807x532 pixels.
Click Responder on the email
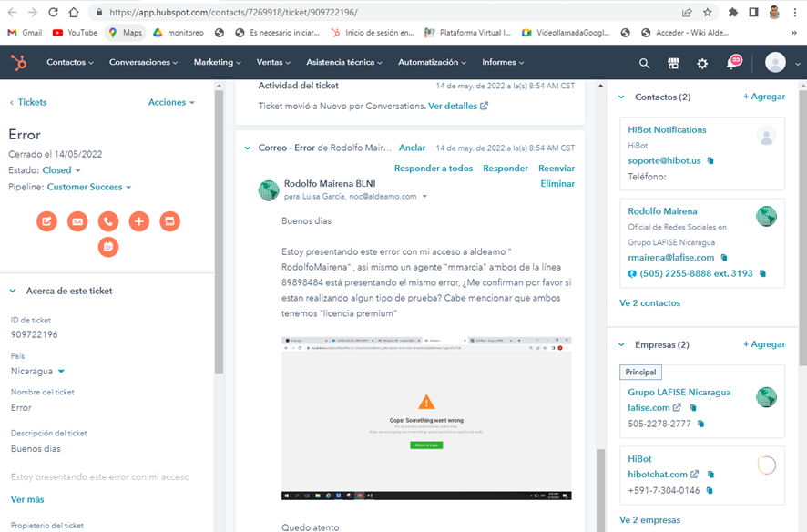pos(506,169)
